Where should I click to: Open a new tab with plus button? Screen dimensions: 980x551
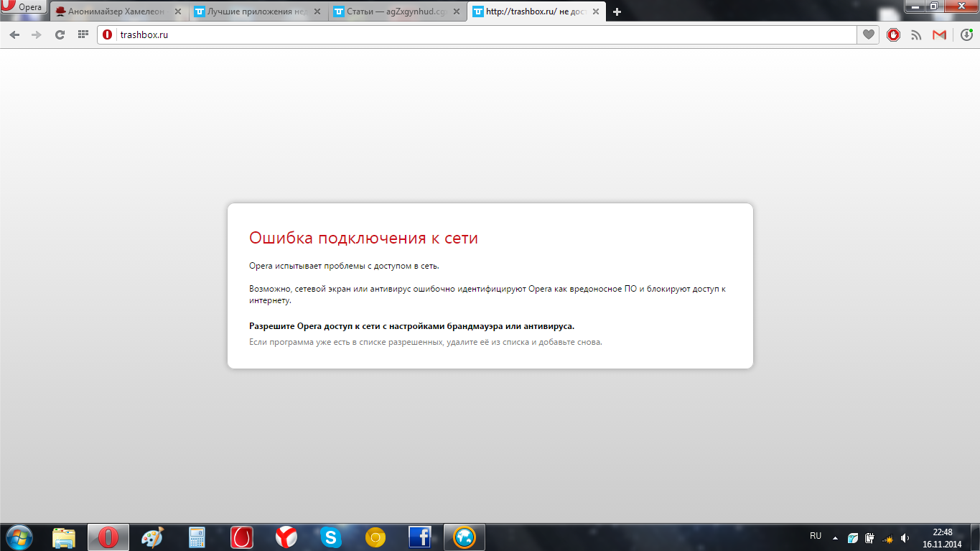617,11
